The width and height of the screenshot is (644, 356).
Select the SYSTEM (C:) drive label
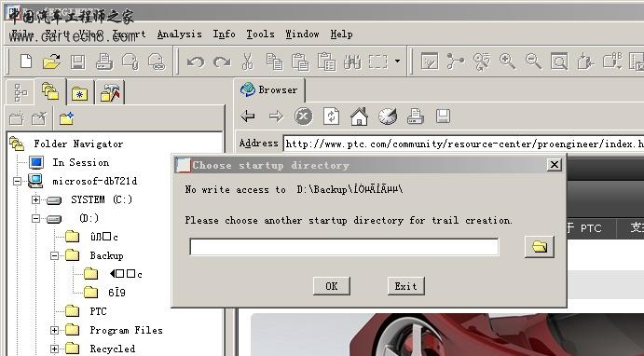tap(102, 200)
